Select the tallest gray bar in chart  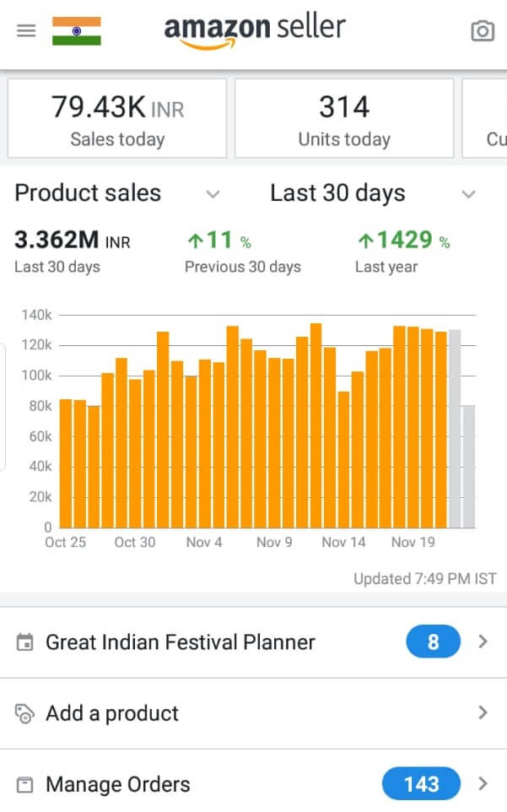[x=455, y=429]
